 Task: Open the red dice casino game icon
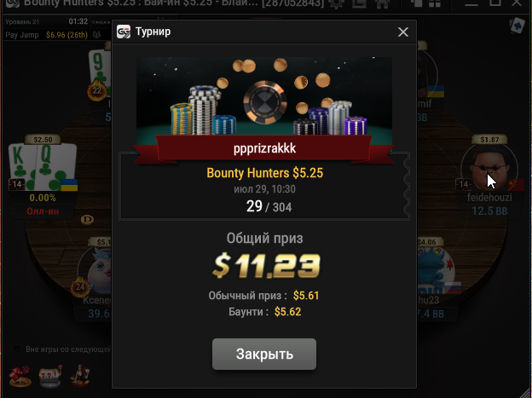[20, 377]
